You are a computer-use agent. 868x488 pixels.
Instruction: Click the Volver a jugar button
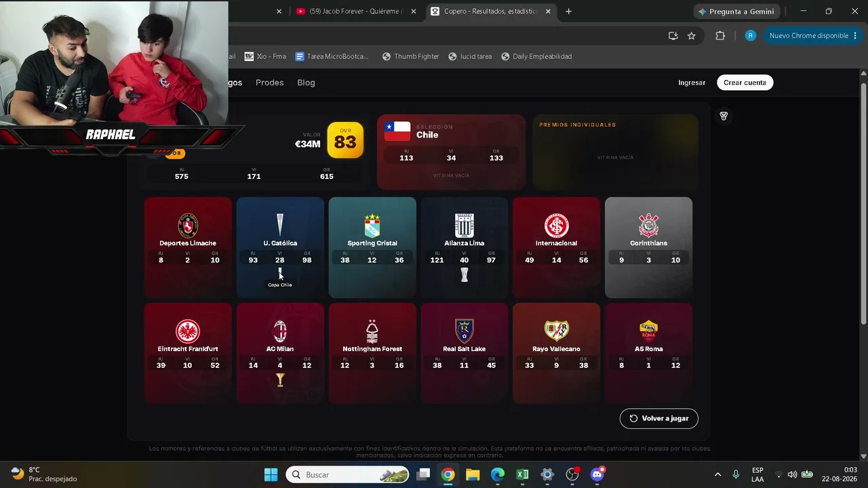pyautogui.click(x=658, y=418)
